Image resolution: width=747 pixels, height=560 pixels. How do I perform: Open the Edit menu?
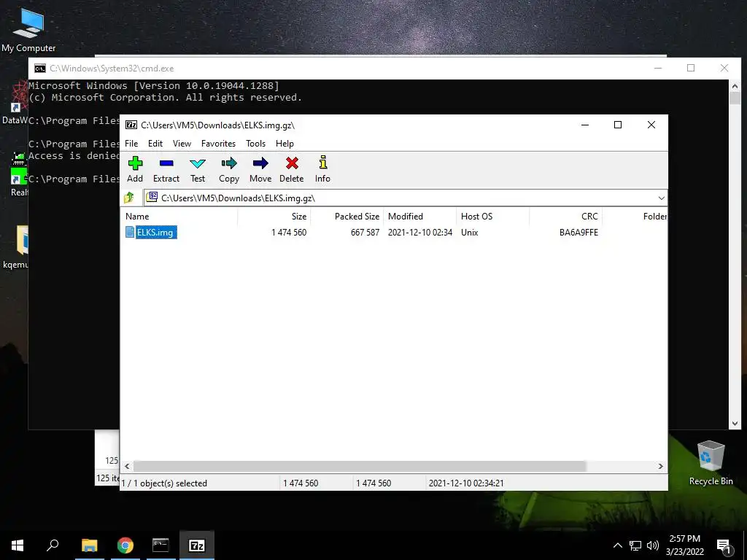(x=155, y=144)
